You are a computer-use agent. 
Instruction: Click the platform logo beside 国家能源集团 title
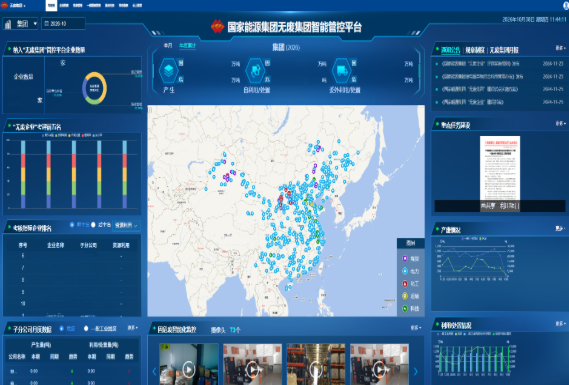[217, 26]
